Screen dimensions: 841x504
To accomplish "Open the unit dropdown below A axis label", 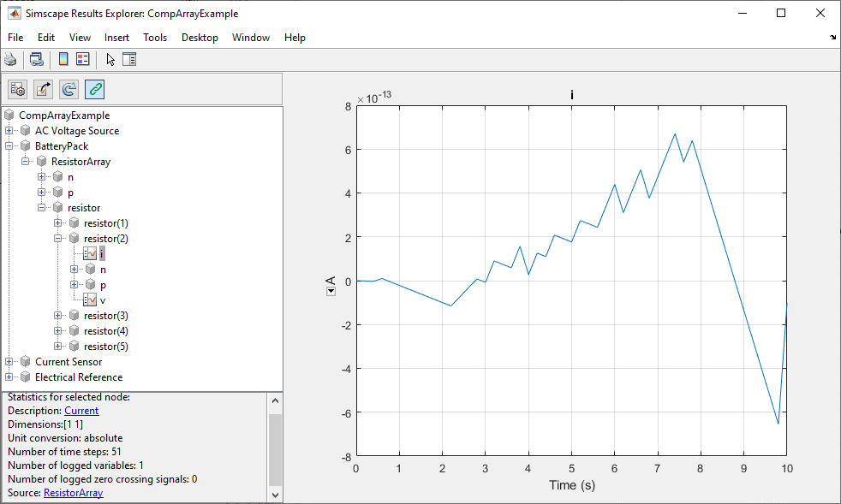I will tap(331, 292).
